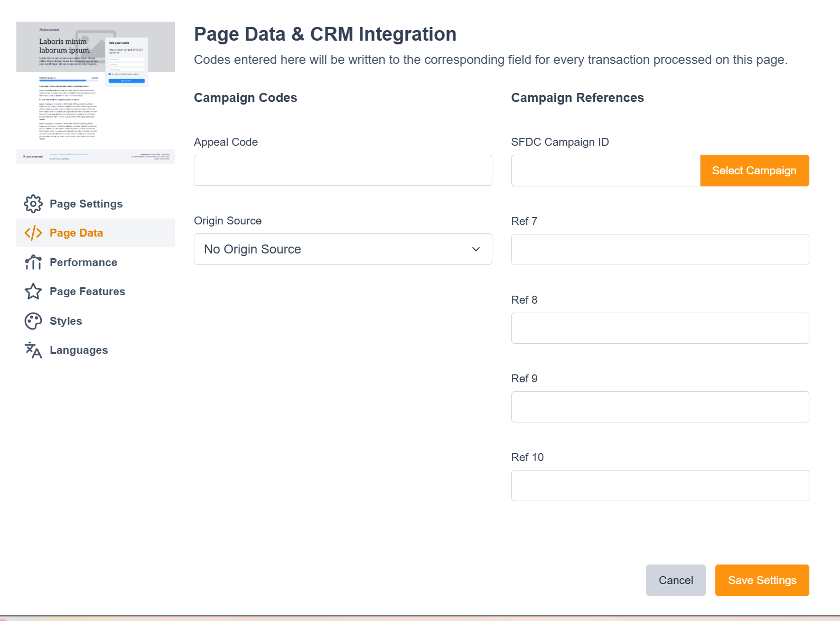Focus the Ref 9 input field
The height and width of the screenshot is (621, 840).
660,407
